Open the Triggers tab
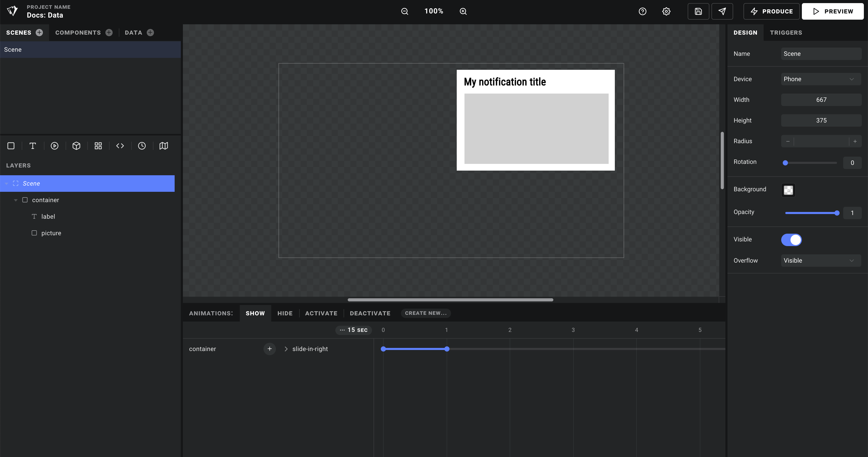 pos(786,32)
